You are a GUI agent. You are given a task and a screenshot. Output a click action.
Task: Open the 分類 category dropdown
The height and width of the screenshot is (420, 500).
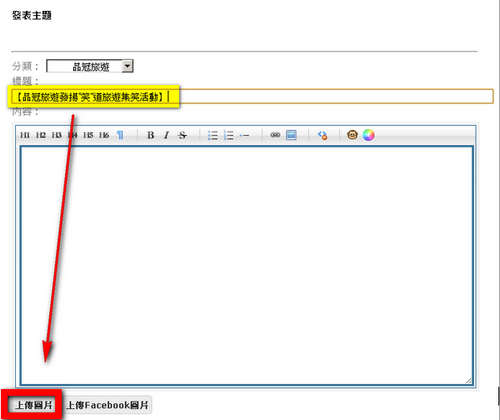[90, 66]
